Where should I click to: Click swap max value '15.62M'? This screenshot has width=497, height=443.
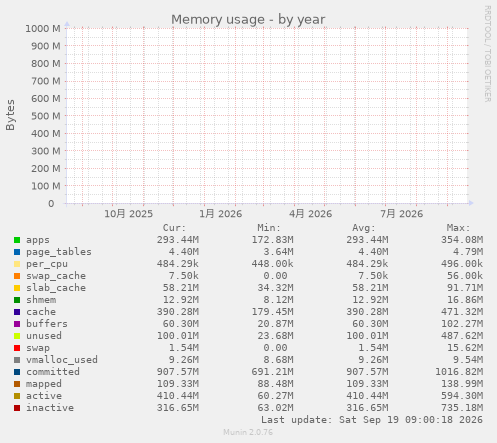click(465, 348)
